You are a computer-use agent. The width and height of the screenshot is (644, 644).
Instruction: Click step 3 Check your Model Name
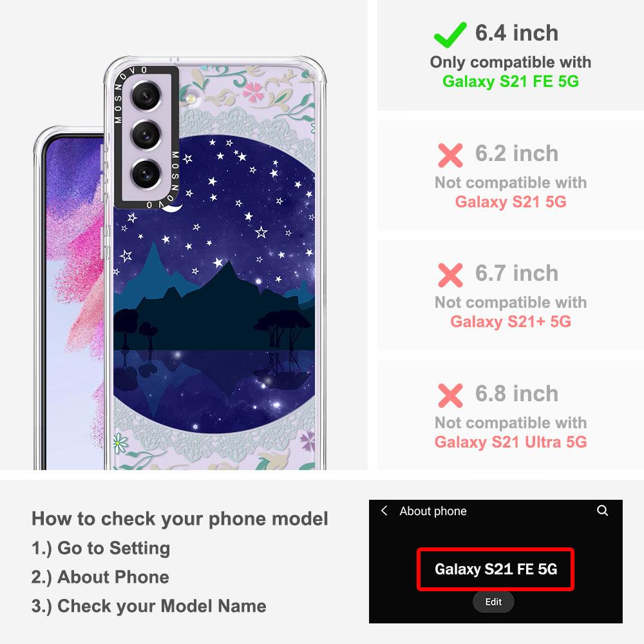(x=149, y=606)
